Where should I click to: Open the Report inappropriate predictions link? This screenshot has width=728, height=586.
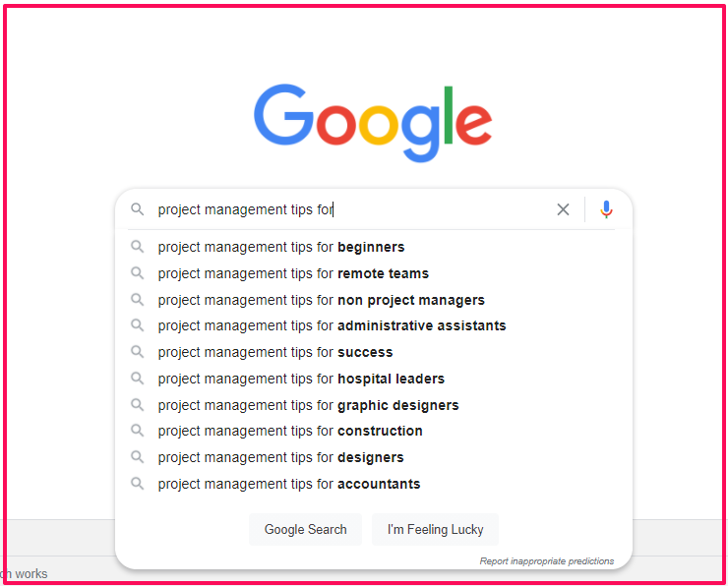[x=546, y=561]
